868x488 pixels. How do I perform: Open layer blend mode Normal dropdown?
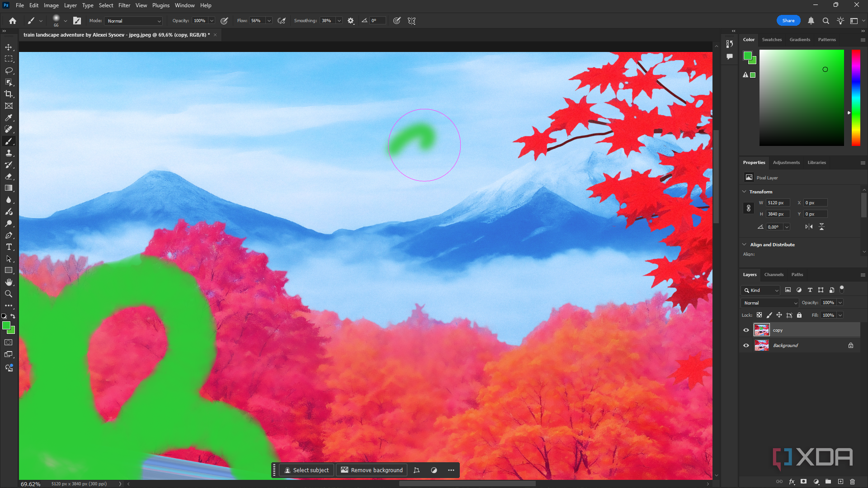[x=770, y=303]
